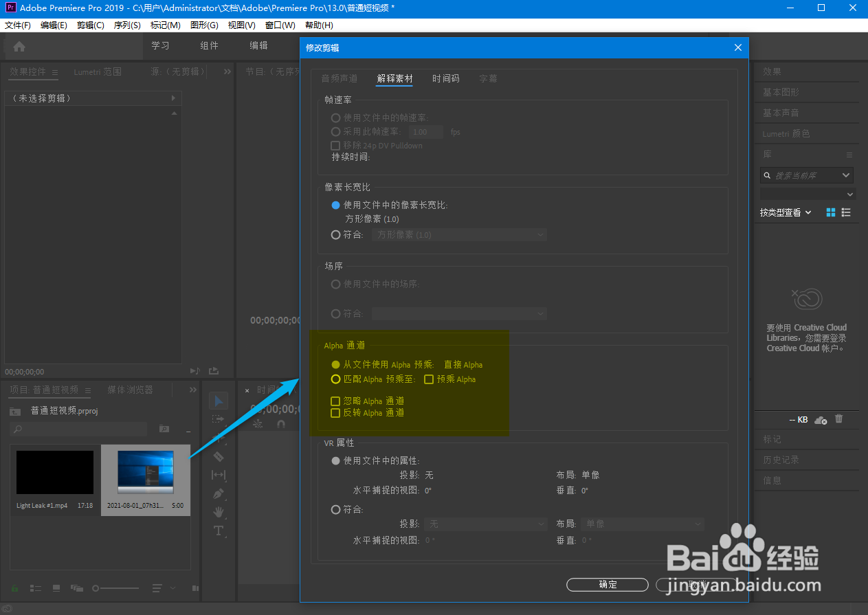This screenshot has height=615, width=868.
Task: Enable 反转 Alpha 通道 checkbox
Action: coord(336,413)
